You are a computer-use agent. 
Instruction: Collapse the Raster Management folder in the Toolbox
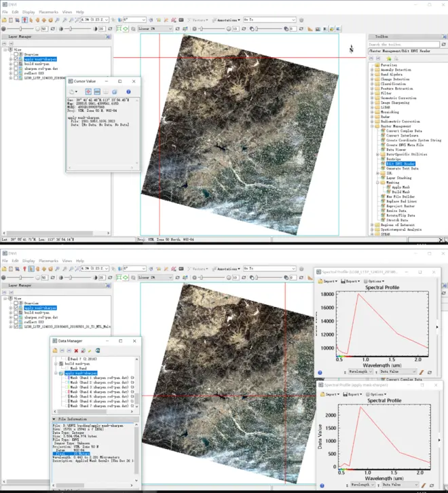pos(372,126)
